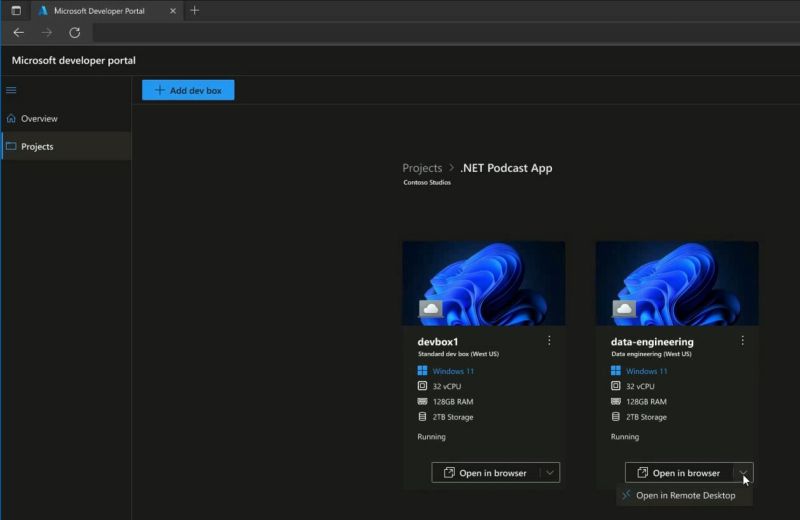
Task: Select the Microsoft Developer Portal tab
Action: click(107, 11)
